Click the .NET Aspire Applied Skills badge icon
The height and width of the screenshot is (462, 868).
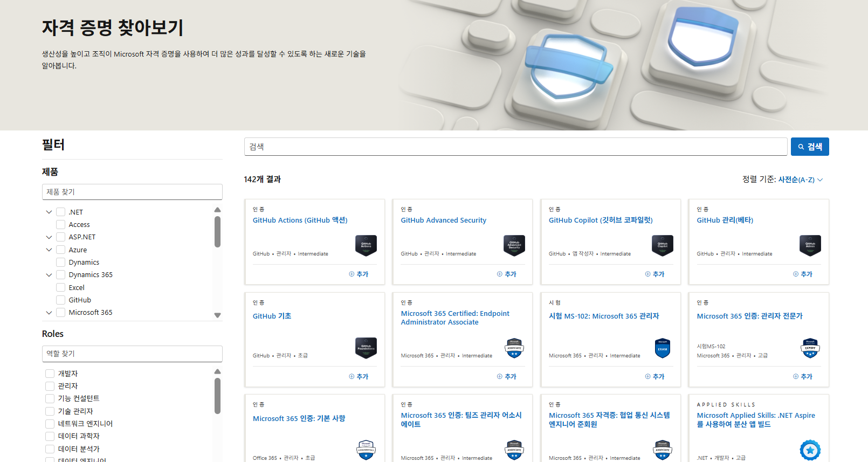(810, 450)
